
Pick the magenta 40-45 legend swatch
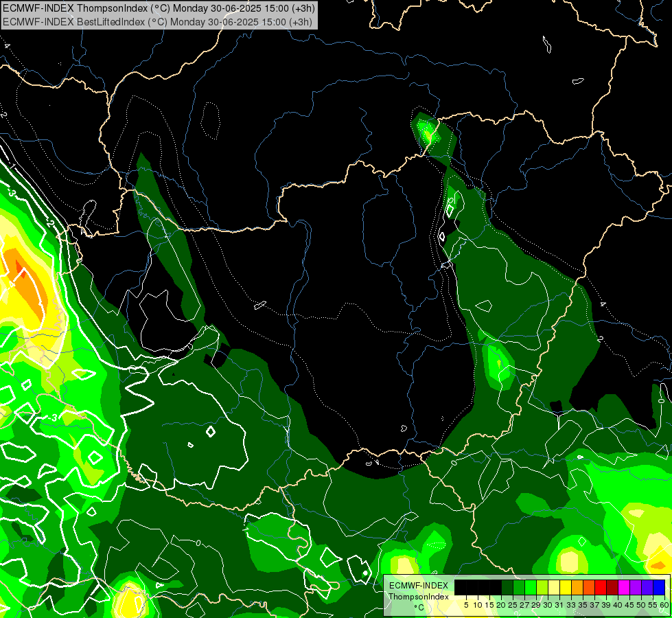pos(623,588)
